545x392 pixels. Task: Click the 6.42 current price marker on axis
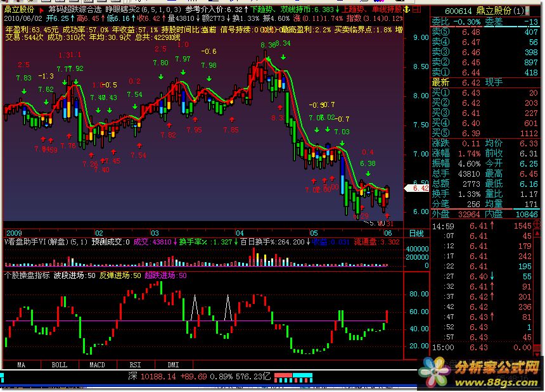[420, 187]
